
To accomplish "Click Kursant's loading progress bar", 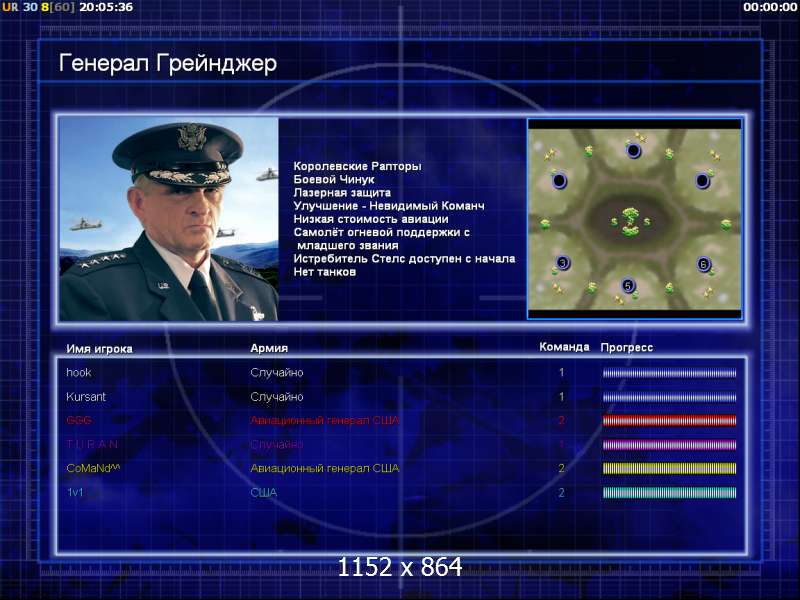I will [x=669, y=397].
